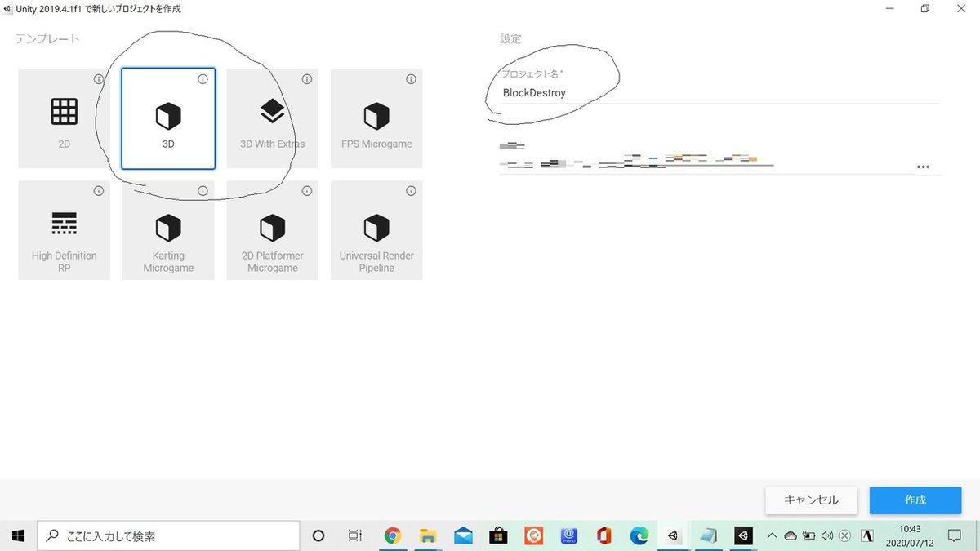
Task: Show hidden system tray icons
Action: (x=772, y=536)
